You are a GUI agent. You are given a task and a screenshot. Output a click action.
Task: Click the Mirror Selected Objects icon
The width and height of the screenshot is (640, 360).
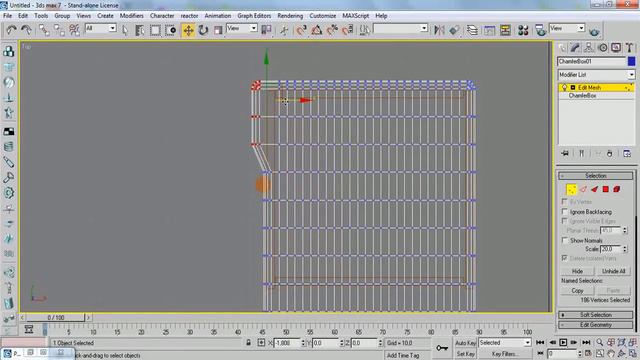439,30
